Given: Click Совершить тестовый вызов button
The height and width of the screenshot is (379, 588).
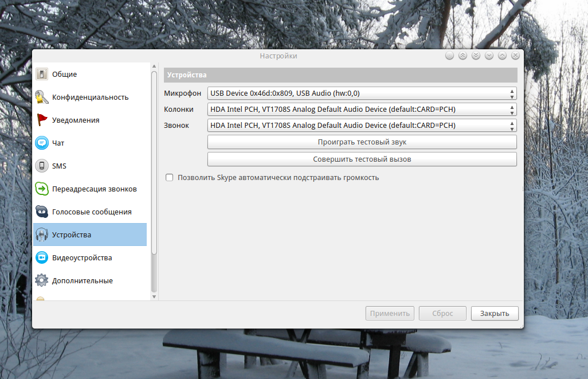Looking at the screenshot, I should pos(362,159).
